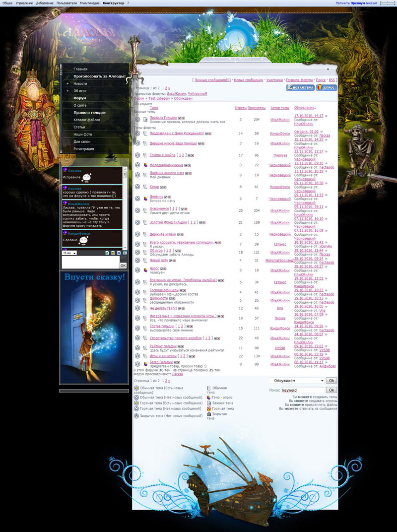The height and width of the screenshot is (532, 397).
Task: Open Получить Премиум аккаунт link
Action: pos(356,3)
